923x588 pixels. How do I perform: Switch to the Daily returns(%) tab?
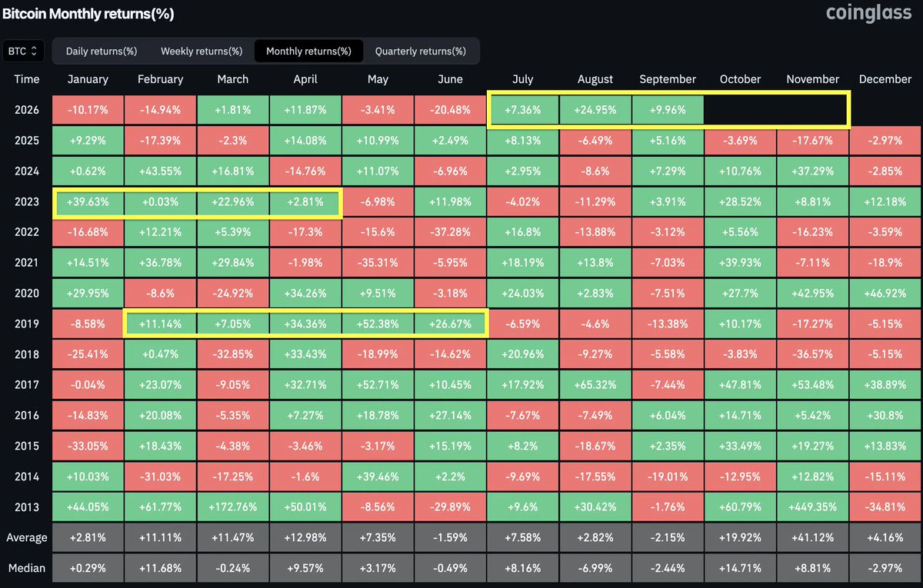102,51
